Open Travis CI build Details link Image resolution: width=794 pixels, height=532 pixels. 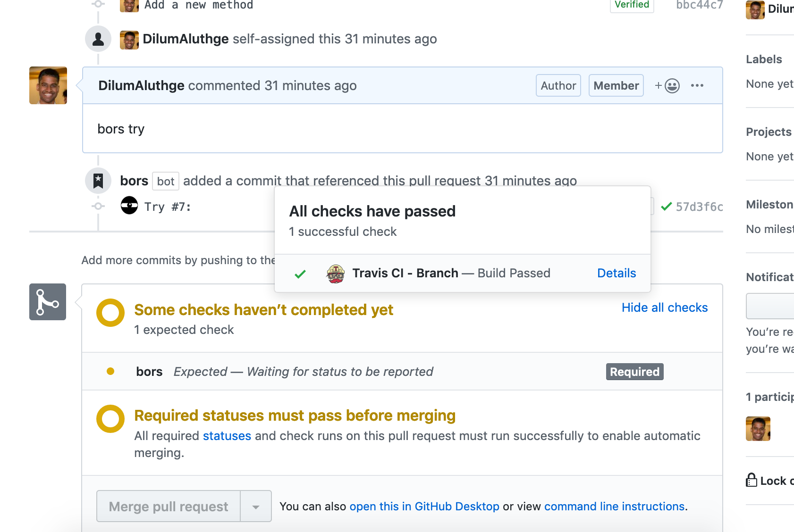[x=616, y=273]
